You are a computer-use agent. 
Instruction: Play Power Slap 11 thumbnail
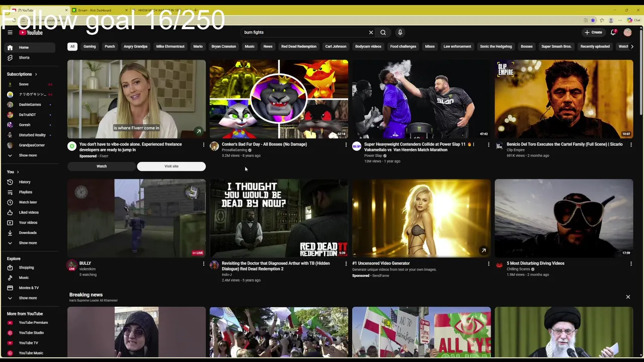pyautogui.click(x=421, y=99)
